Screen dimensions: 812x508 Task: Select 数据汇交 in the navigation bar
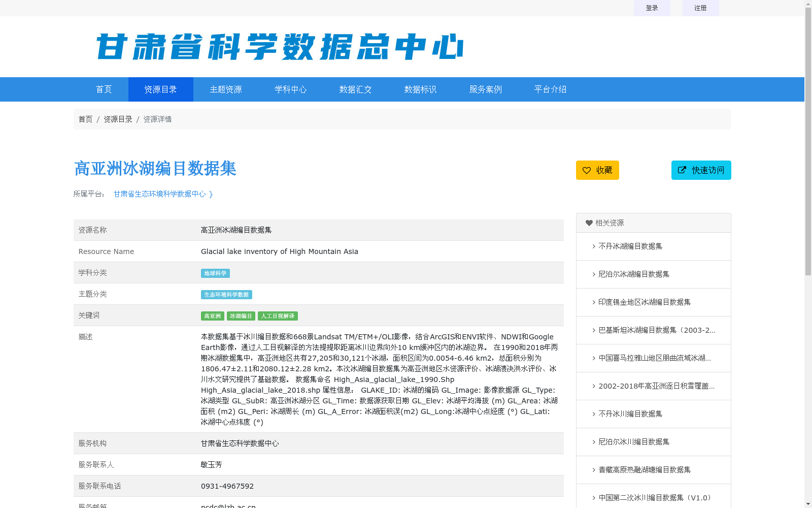click(x=356, y=89)
